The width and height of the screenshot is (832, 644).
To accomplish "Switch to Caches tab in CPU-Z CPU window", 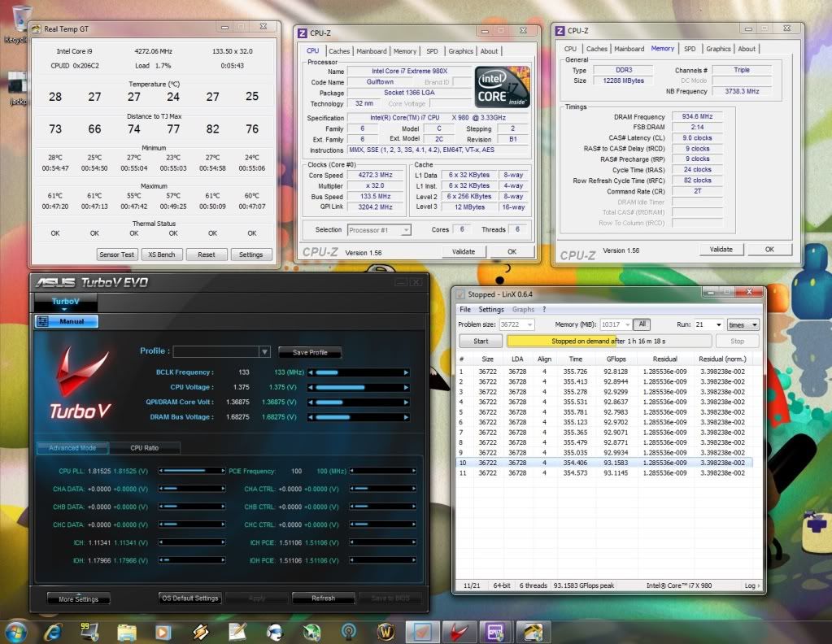I will (x=339, y=51).
